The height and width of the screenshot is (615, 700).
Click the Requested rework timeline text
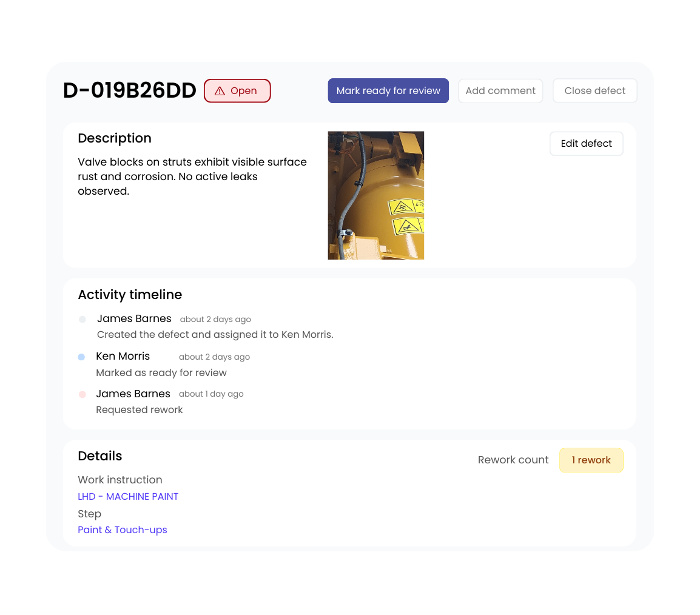[140, 410]
